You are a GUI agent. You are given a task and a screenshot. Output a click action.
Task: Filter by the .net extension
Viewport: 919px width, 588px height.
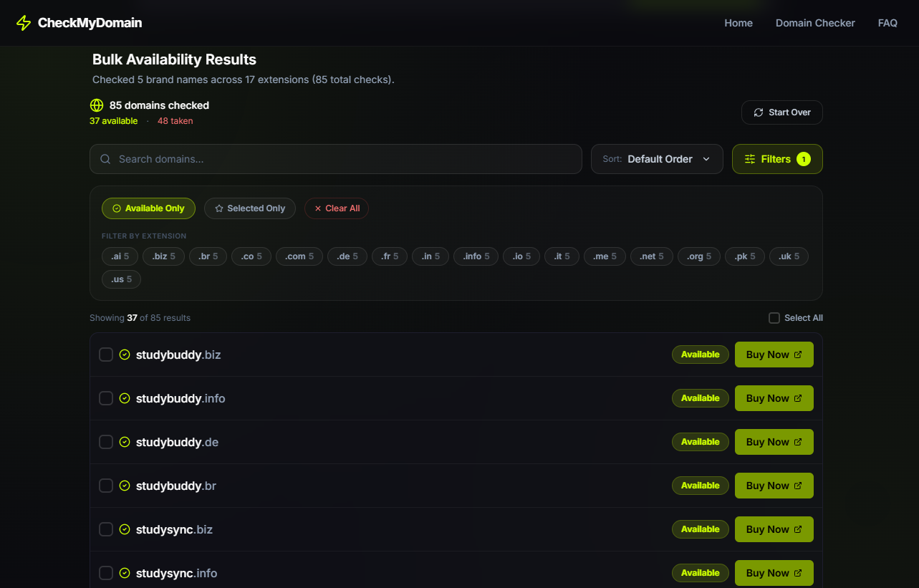(652, 256)
